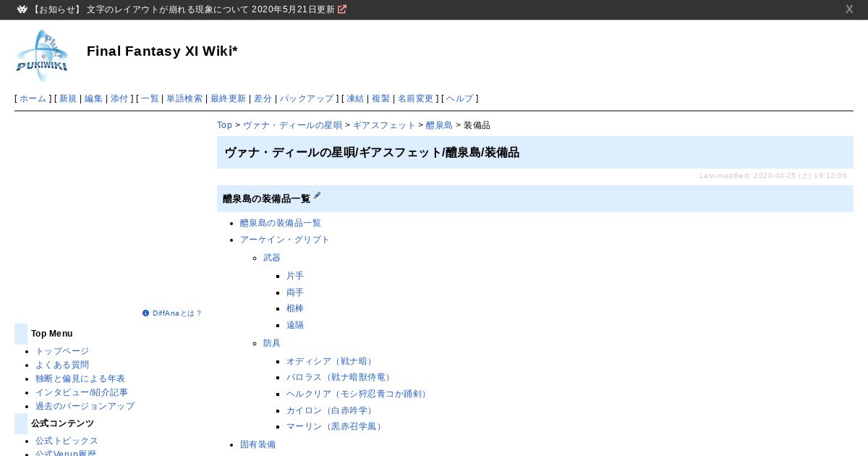Jump to 醴泉島の装備品一覧 in contents list

point(281,223)
